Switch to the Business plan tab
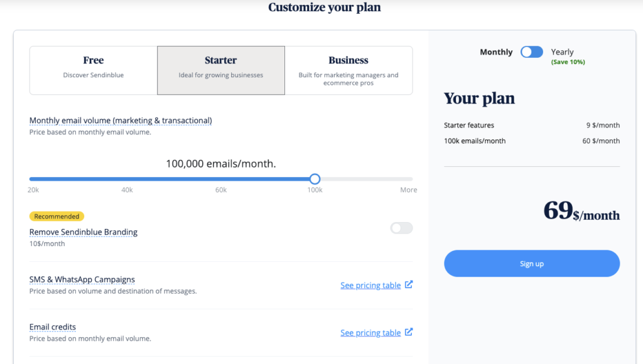This screenshot has width=643, height=364. (x=349, y=70)
